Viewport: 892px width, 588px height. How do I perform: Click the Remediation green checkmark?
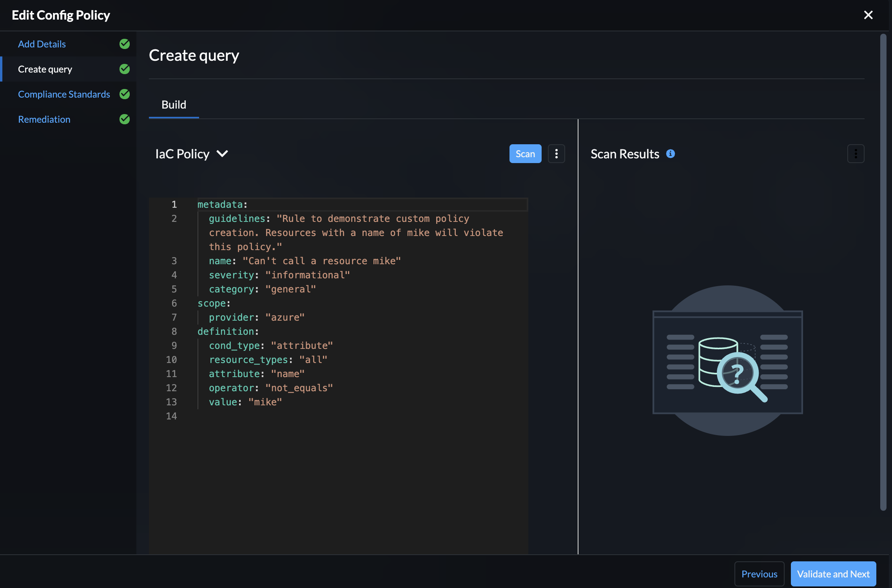pyautogui.click(x=125, y=119)
